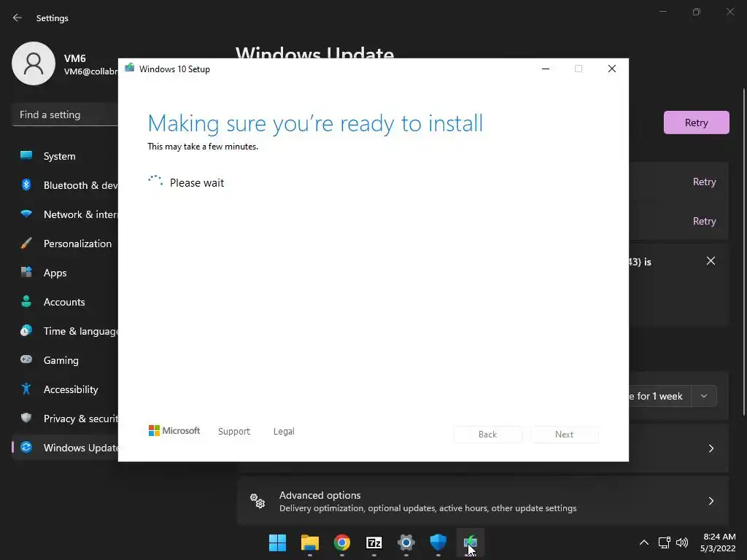Open 7-Zip from the taskbar
Screen dimensions: 747x560
pyautogui.click(x=374, y=542)
